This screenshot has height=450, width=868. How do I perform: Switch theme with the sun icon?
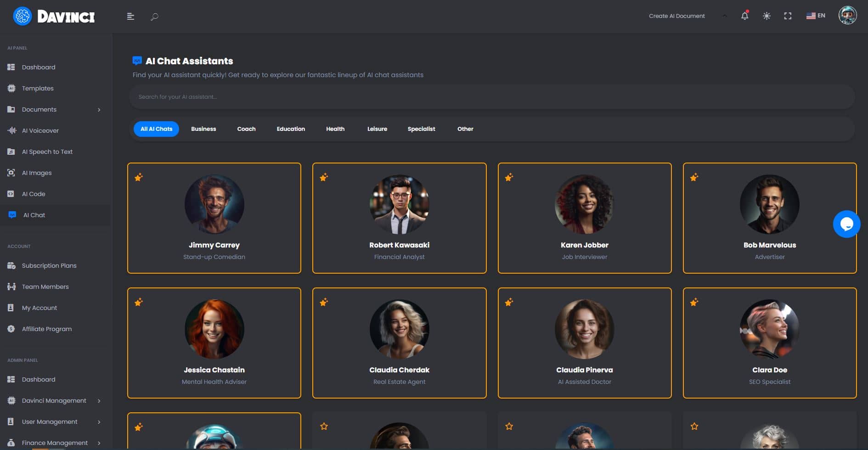(767, 16)
